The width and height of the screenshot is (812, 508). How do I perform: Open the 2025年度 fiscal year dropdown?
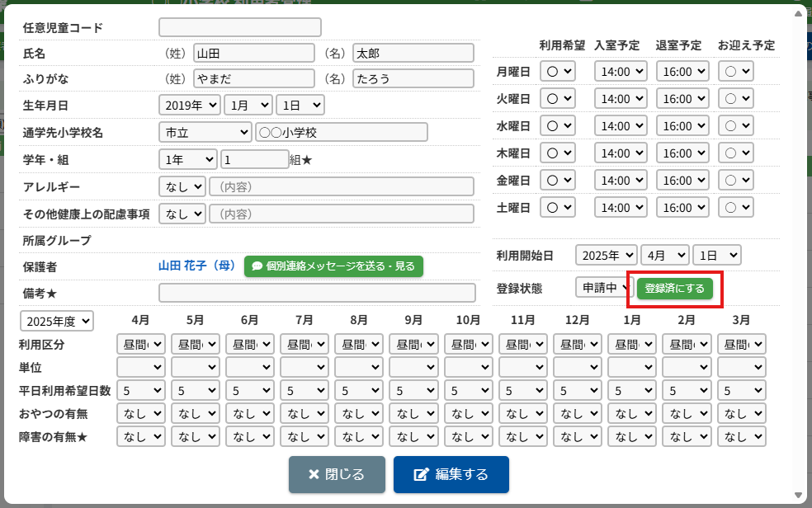pos(57,321)
